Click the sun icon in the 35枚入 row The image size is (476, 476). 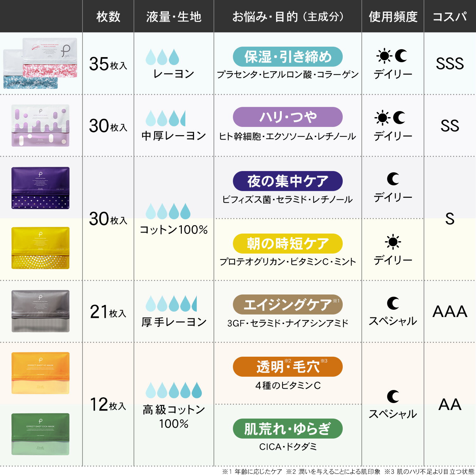click(384, 56)
